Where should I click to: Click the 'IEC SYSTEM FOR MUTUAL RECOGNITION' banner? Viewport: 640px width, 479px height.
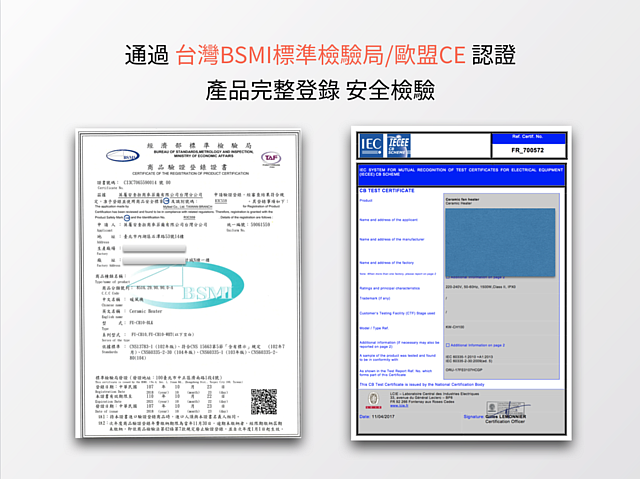tap(461, 175)
